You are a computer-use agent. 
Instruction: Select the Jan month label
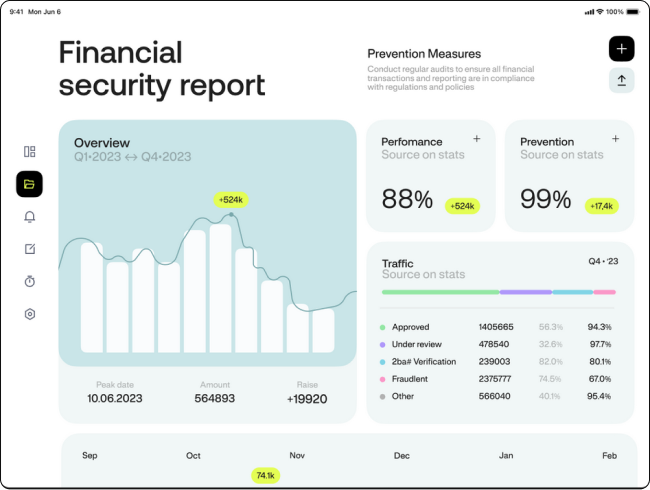[x=506, y=456]
